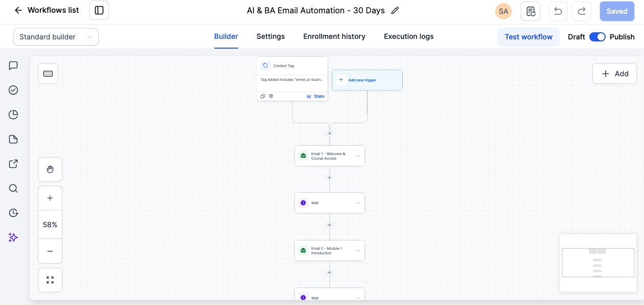Image resolution: width=644 pixels, height=305 pixels.
Task: Click Add new trigger
Action: coord(367,80)
